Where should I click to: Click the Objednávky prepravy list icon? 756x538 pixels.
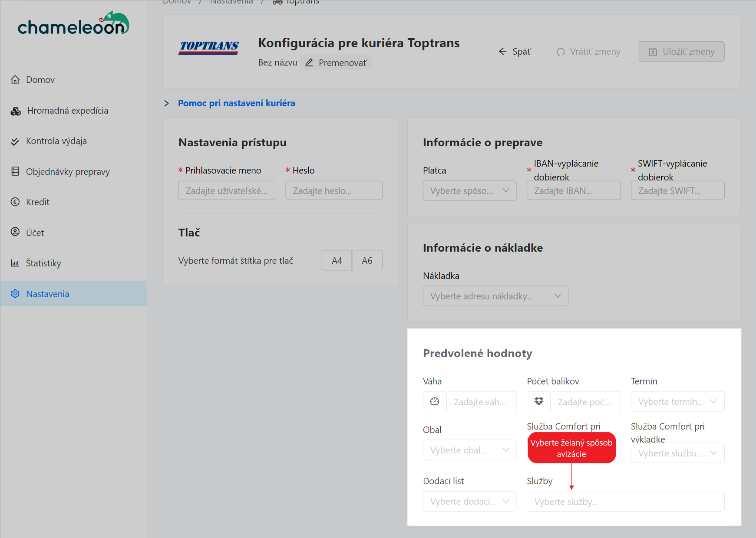[x=15, y=171]
